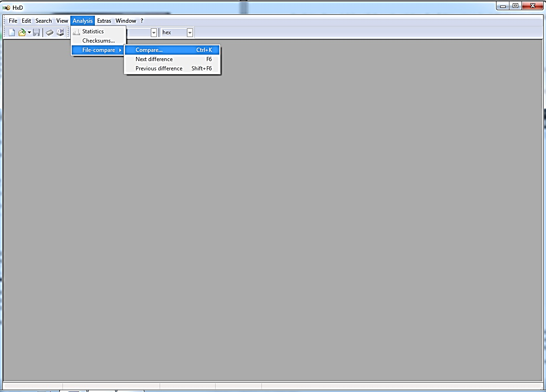Expand the Open file dropdown arrow
Screen dimensions: 546x392
pyautogui.click(x=29, y=32)
